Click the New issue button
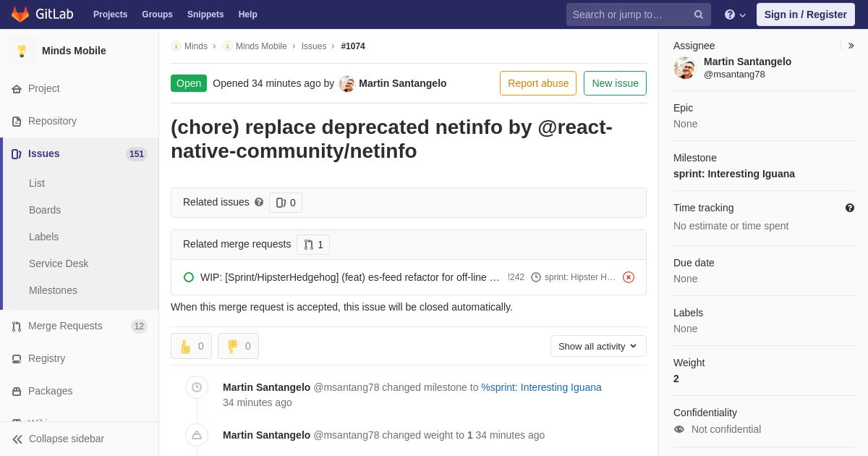Viewport: 868px width, 456px height. (615, 83)
